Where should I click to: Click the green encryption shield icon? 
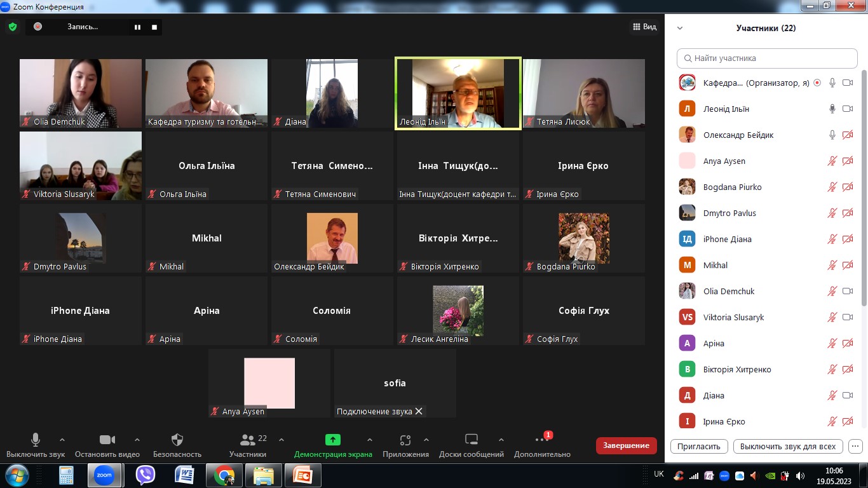point(12,27)
